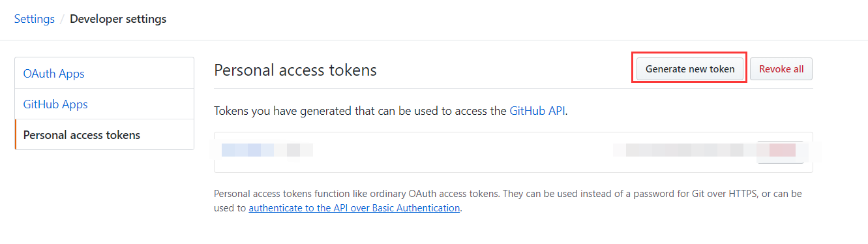The height and width of the screenshot is (244, 868).
Task: Click the Developer settings breadcrumb title
Action: click(x=118, y=19)
